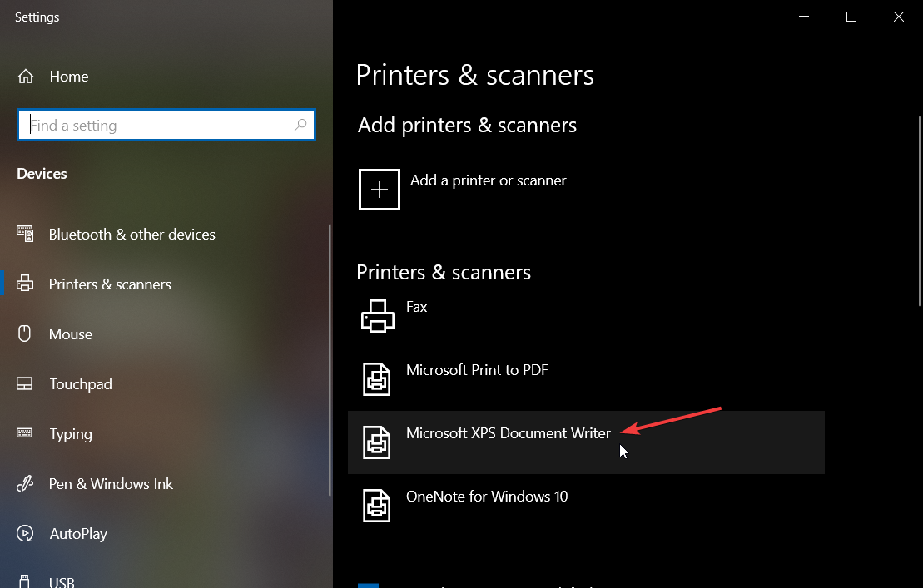Focus the Find a setting search box
Viewport: 923px width, 588px height.
[x=166, y=125]
